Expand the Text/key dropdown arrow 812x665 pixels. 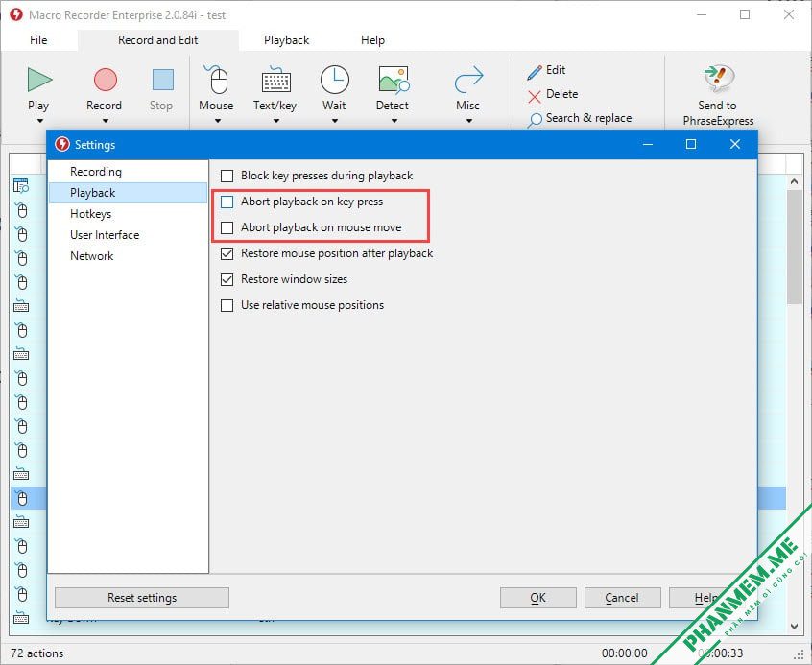pos(276,121)
